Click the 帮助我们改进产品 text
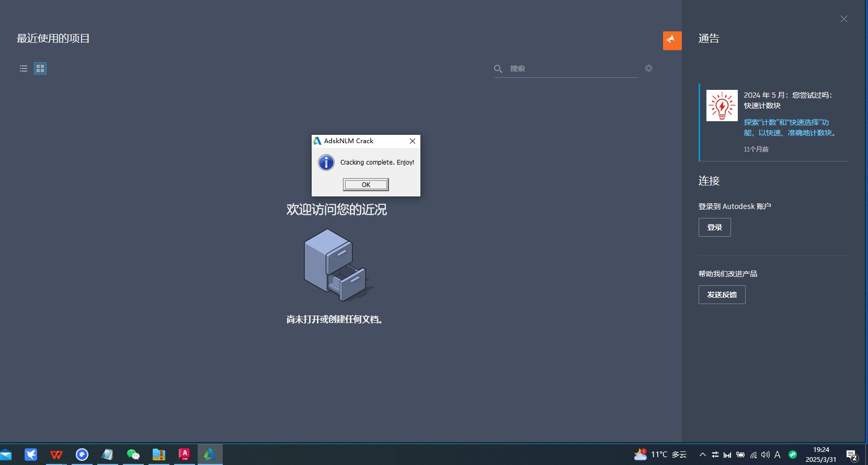 728,274
